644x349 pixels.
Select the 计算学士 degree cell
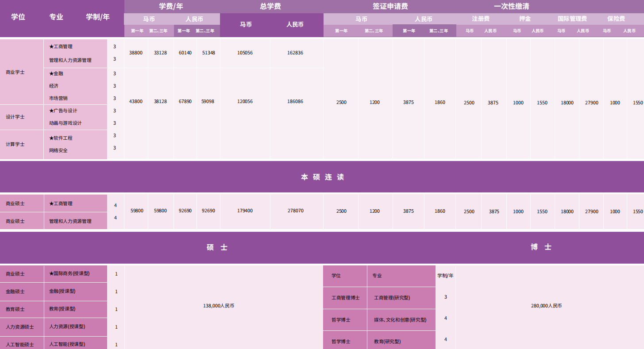tap(15, 144)
